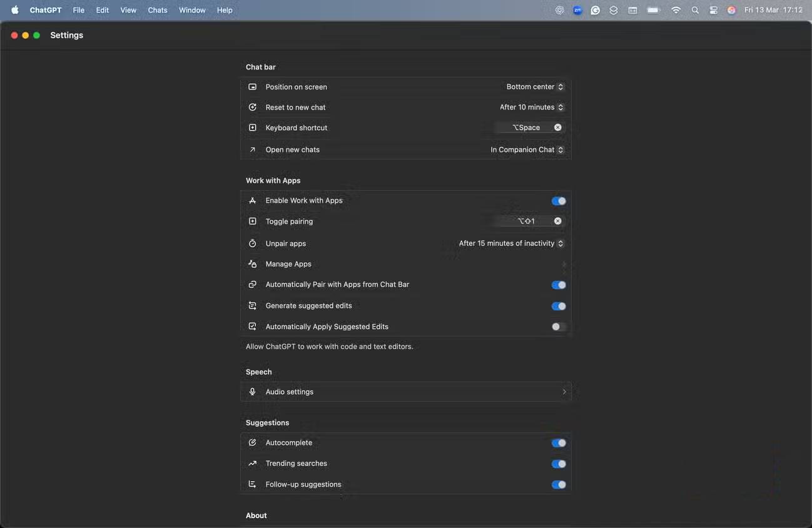The height and width of the screenshot is (528, 812).
Task: Toggle Generate suggested edits off
Action: (558, 306)
